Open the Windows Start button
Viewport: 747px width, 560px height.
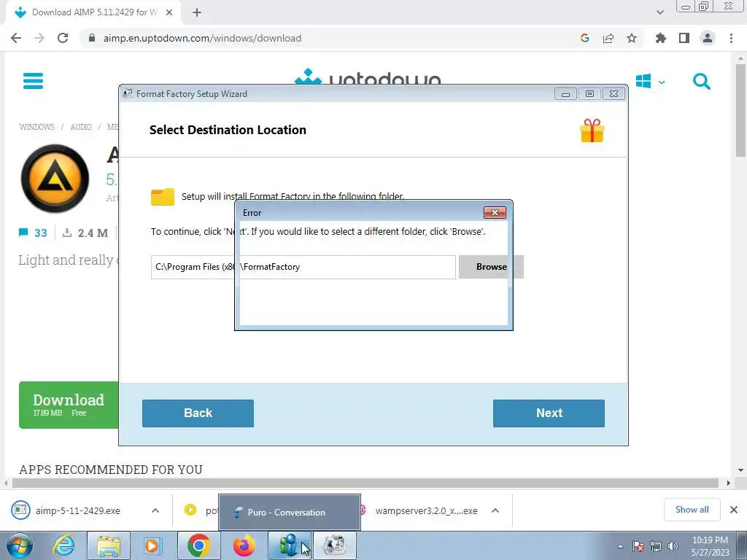pos(20,545)
